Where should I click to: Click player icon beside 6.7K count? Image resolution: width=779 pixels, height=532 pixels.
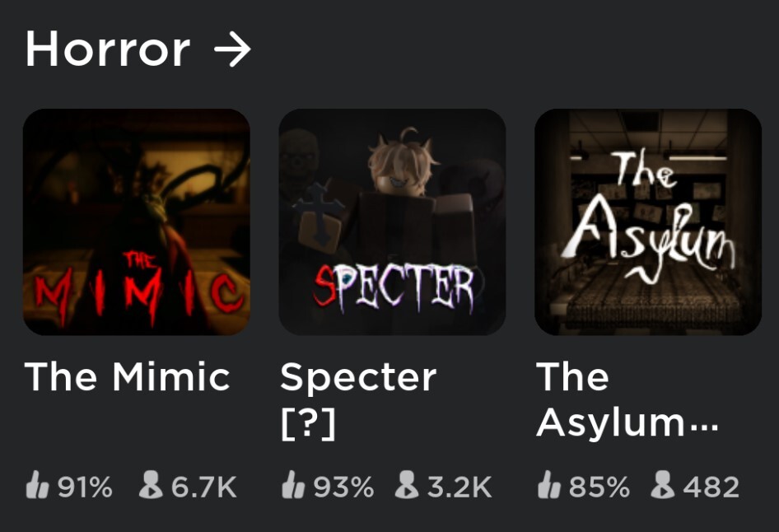pos(151,485)
